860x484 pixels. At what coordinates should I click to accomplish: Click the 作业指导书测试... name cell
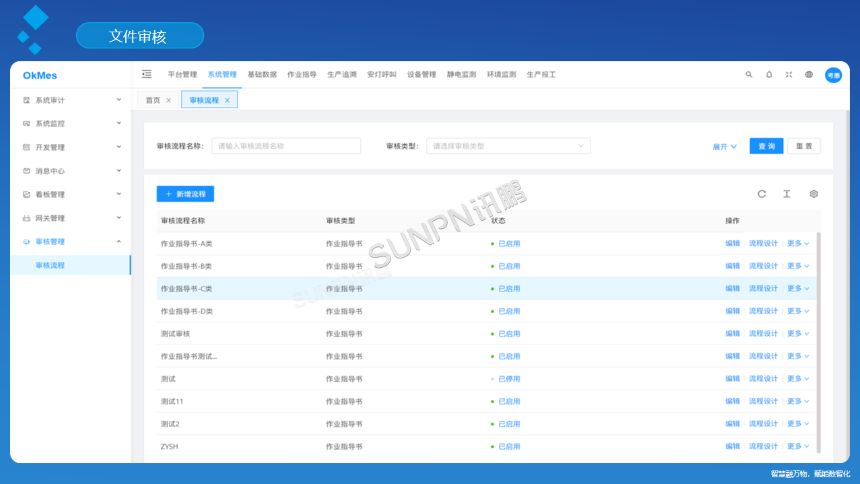click(189, 356)
